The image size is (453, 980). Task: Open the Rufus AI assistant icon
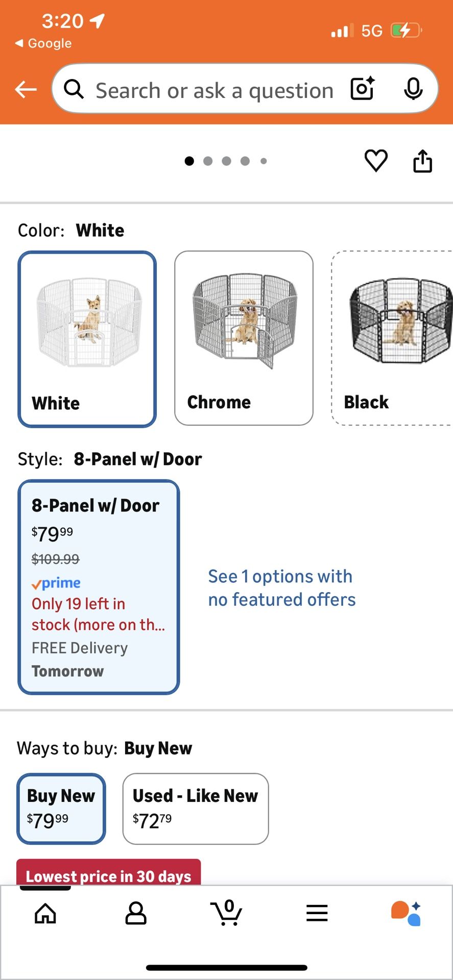coord(408,914)
